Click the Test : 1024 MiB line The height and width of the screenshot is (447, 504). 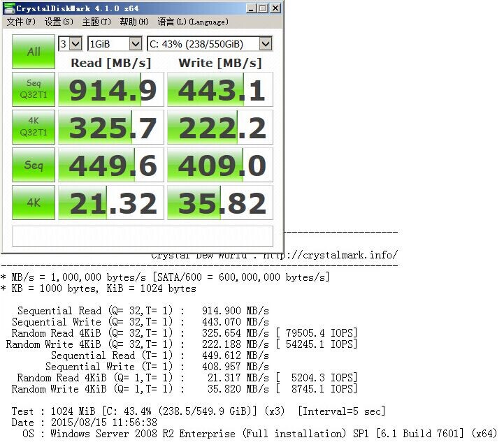(198, 411)
